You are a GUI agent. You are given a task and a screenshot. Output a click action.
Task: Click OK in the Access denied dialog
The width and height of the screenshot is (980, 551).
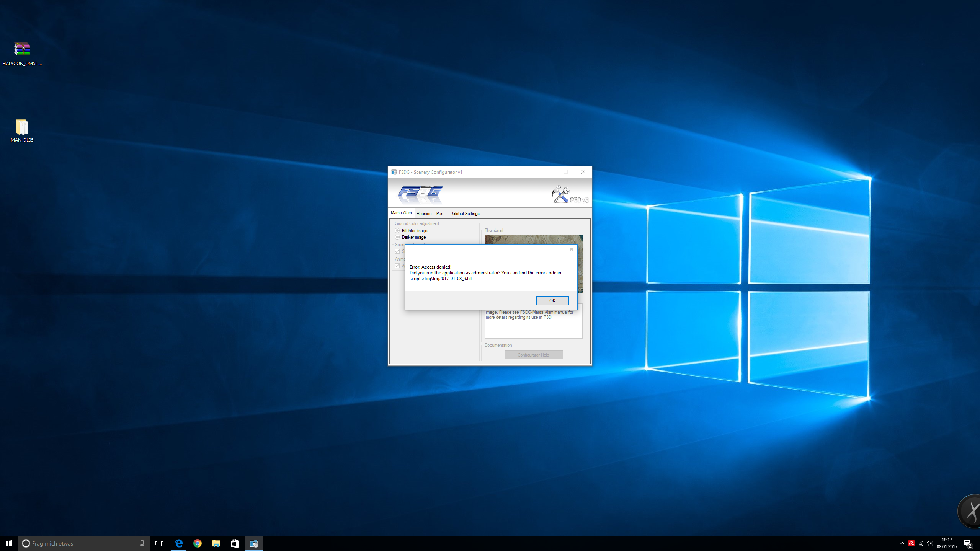(552, 301)
